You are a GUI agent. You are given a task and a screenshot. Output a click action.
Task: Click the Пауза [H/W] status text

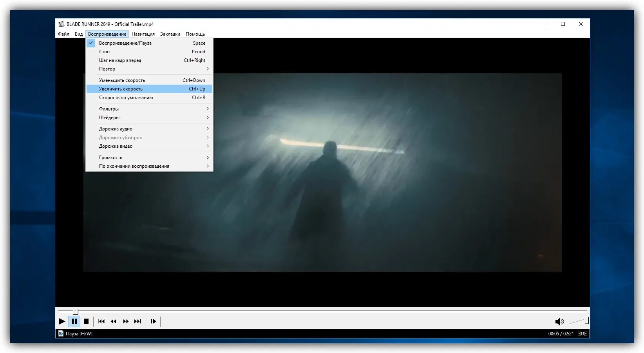point(79,334)
